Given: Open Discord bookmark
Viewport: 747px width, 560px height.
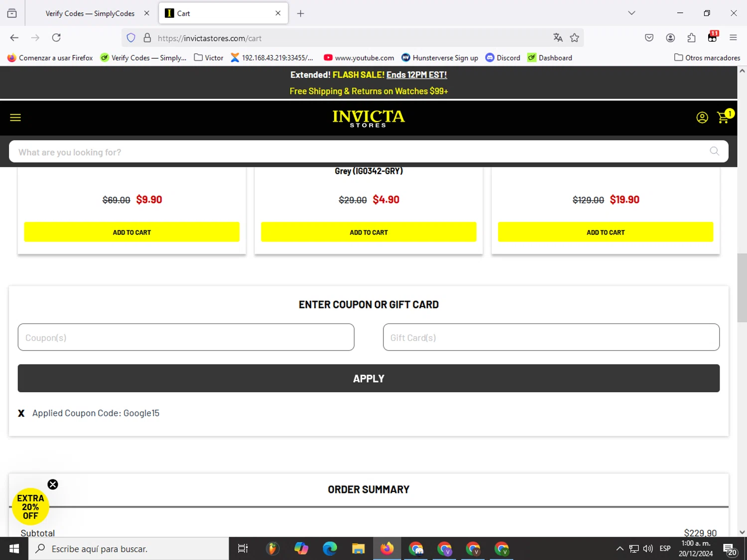Looking at the screenshot, I should [502, 58].
